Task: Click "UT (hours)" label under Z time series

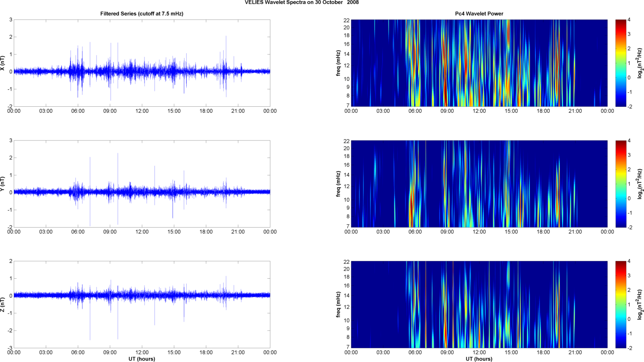Action: coord(142,359)
